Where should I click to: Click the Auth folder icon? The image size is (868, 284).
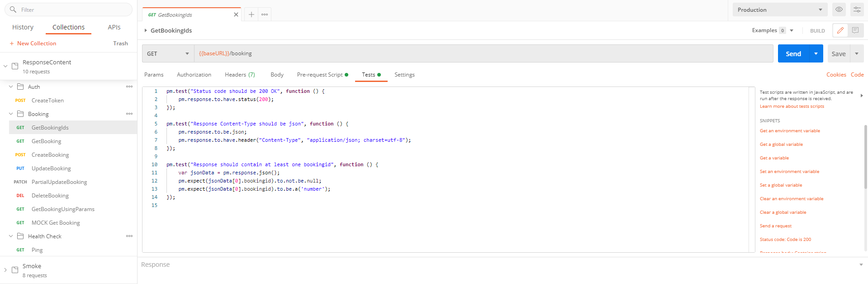pyautogui.click(x=20, y=87)
